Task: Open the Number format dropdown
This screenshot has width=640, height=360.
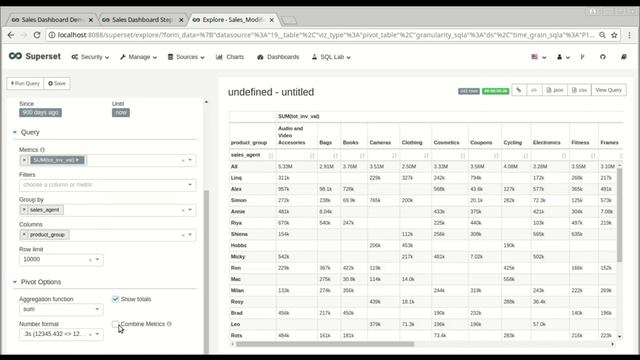Action: (x=97, y=334)
